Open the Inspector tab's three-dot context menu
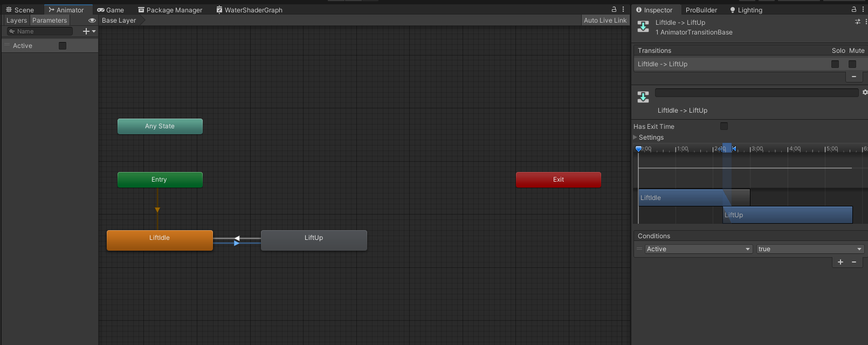 [863, 9]
